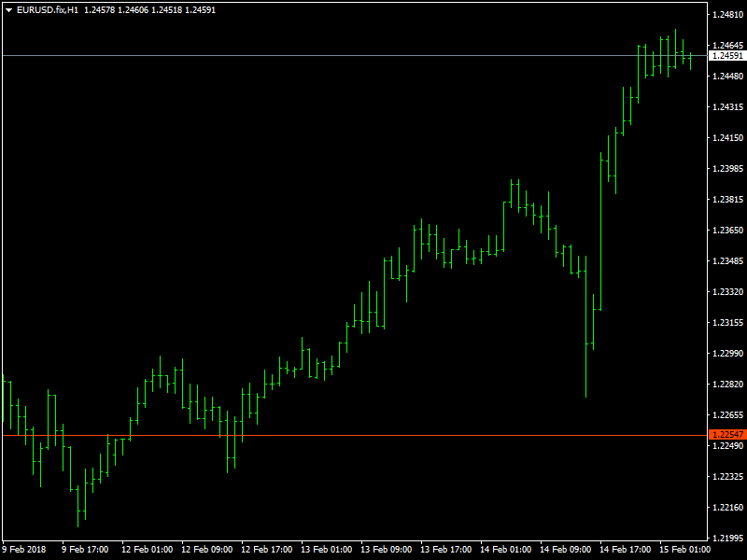747x560 pixels.
Task: Click the white 1.24591 current price label
Action: click(727, 56)
